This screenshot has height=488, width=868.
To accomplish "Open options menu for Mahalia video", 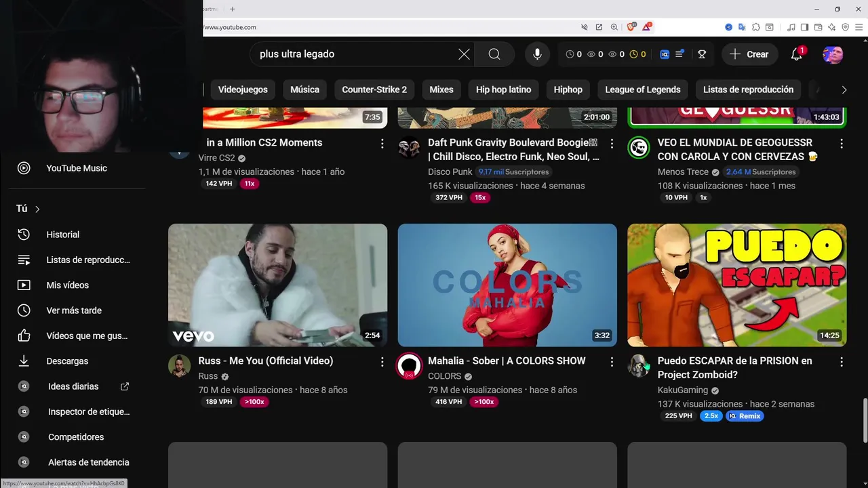I will point(612,362).
